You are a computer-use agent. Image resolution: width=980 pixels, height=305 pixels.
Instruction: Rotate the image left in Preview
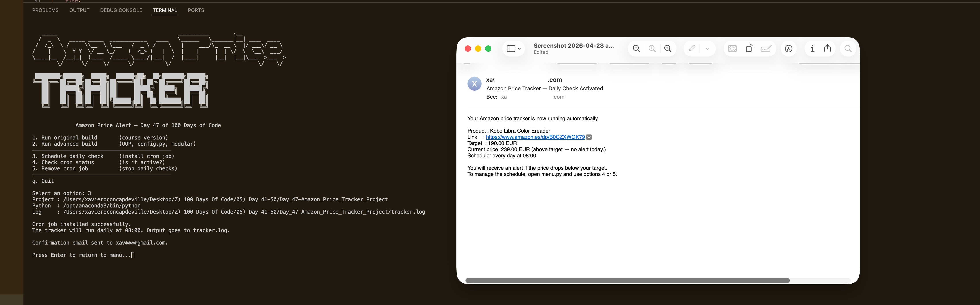749,49
